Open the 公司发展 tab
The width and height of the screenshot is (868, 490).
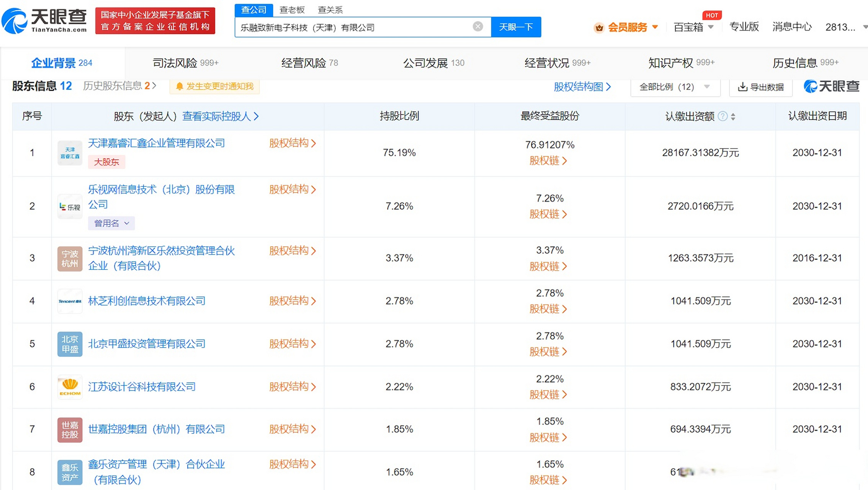pyautogui.click(x=434, y=63)
